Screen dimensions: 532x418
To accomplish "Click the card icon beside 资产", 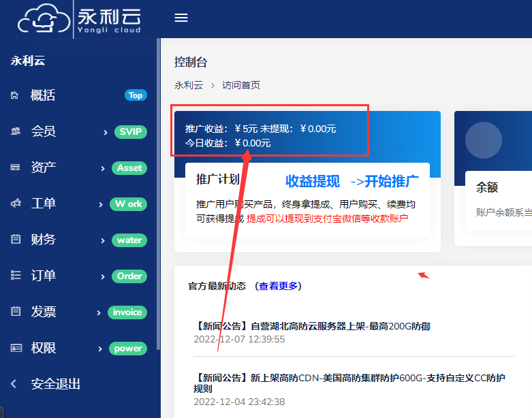I will [15, 167].
